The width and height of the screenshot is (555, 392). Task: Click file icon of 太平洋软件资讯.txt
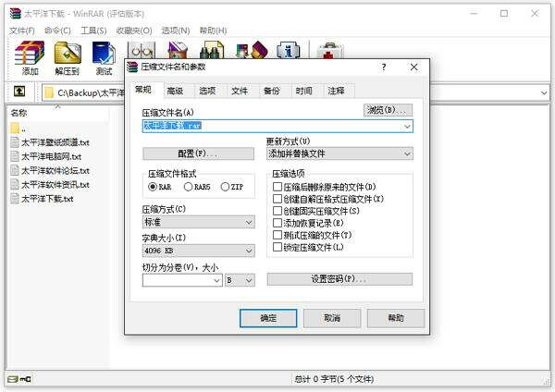(15, 184)
